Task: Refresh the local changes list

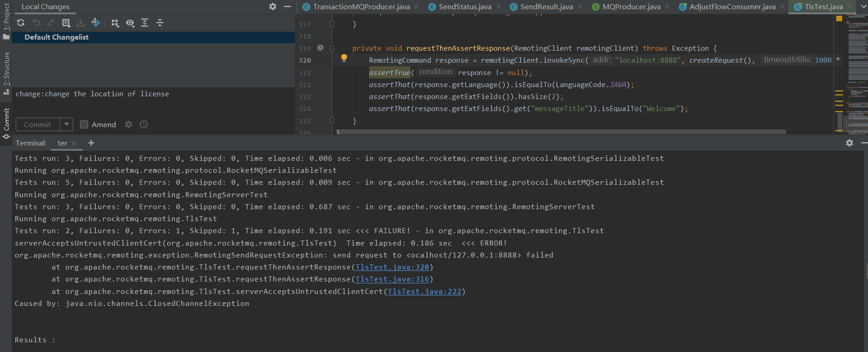Action: (x=21, y=23)
